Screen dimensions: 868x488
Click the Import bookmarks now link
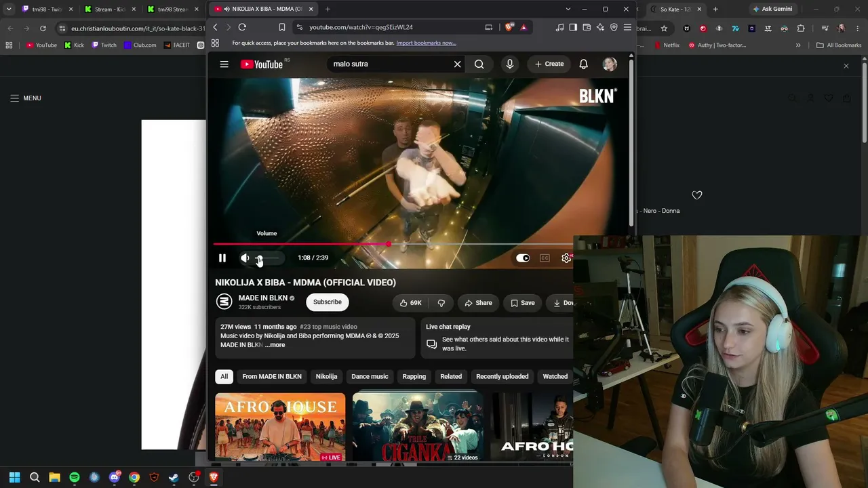(x=426, y=43)
